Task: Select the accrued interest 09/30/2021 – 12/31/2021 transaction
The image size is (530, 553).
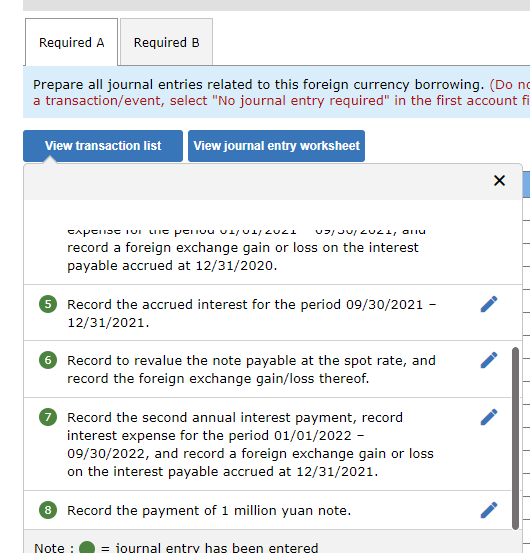Action: point(252,313)
